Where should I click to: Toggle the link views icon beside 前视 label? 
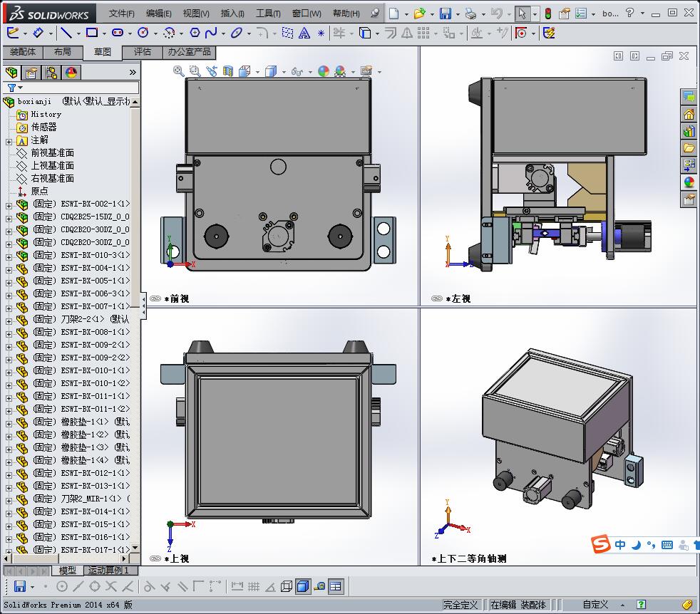point(155,298)
